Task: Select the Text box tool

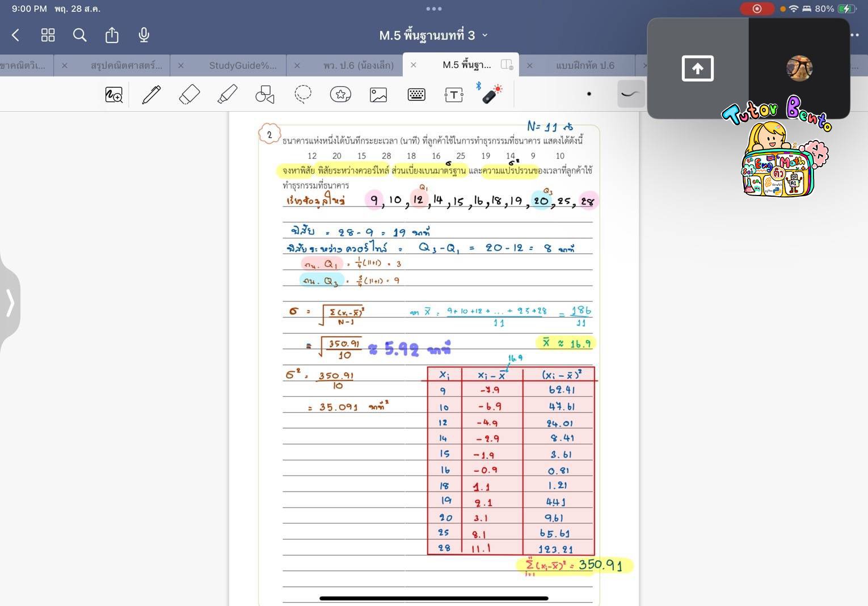Action: (454, 95)
